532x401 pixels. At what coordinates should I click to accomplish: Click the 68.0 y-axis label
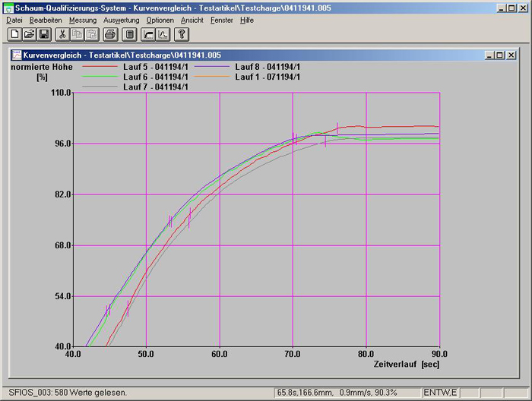tap(63, 245)
